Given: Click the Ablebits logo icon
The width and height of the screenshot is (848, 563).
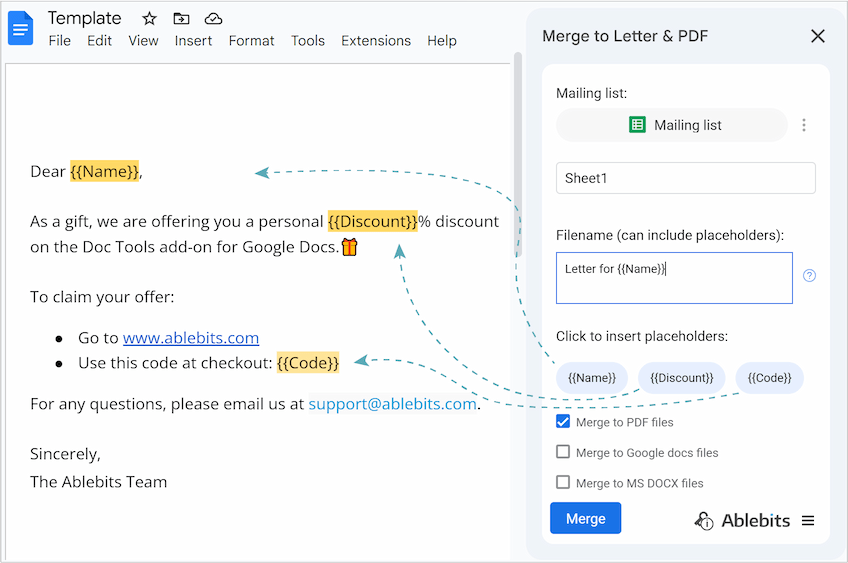Looking at the screenshot, I should [704, 521].
